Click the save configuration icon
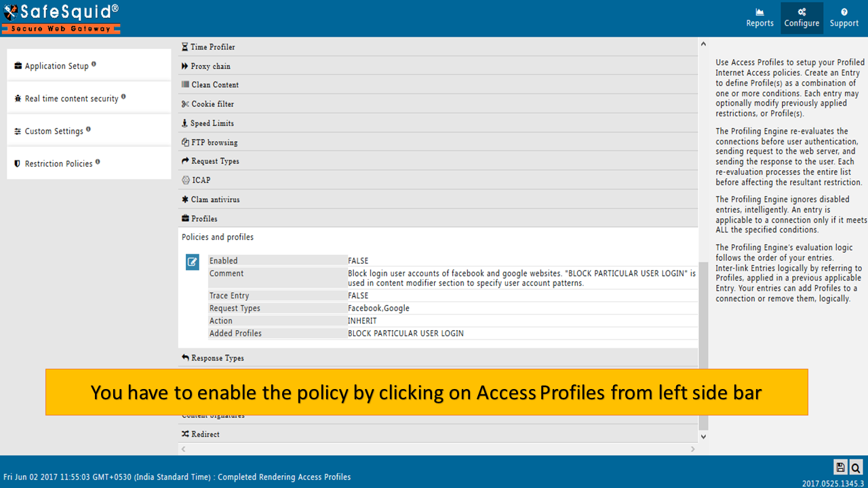The height and width of the screenshot is (488, 868). tap(840, 467)
